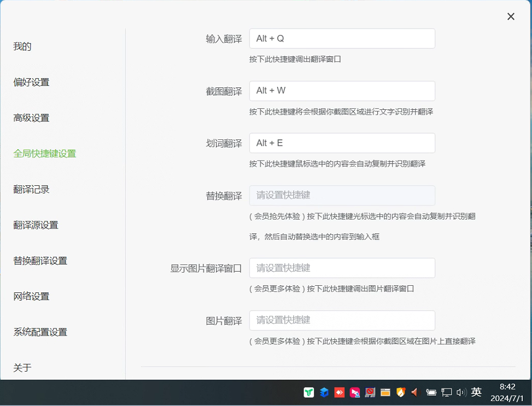Image resolution: width=532 pixels, height=406 pixels.
Task: Click the 图片翻译 shortcut input box
Action: tap(342, 320)
